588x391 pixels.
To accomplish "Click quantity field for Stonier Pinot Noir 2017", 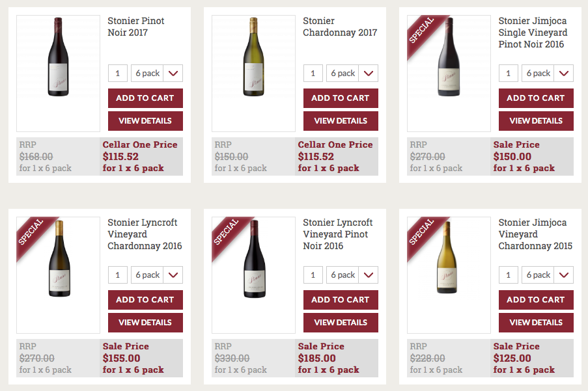I will point(117,74).
